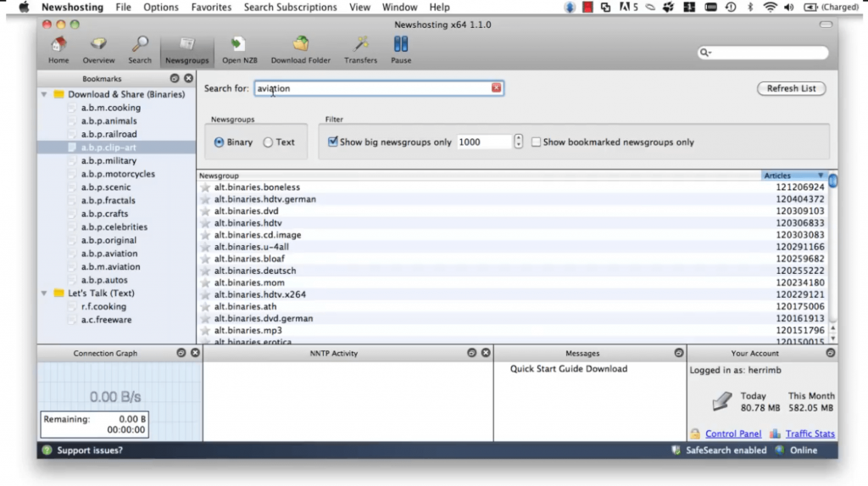Open the Search Subscriptions menu
The height and width of the screenshot is (486, 868).
click(290, 7)
